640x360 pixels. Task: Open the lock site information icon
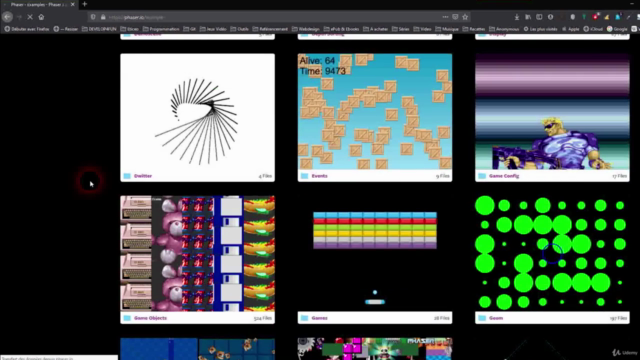click(x=103, y=17)
